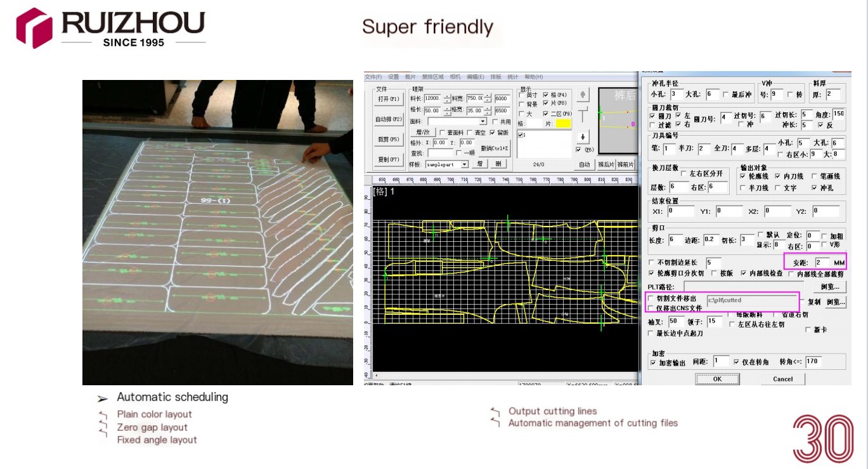Decrease 格宽 value with spinner down arrow
Image resolution: width=868 pixels, height=469 pixels.
click(x=488, y=113)
